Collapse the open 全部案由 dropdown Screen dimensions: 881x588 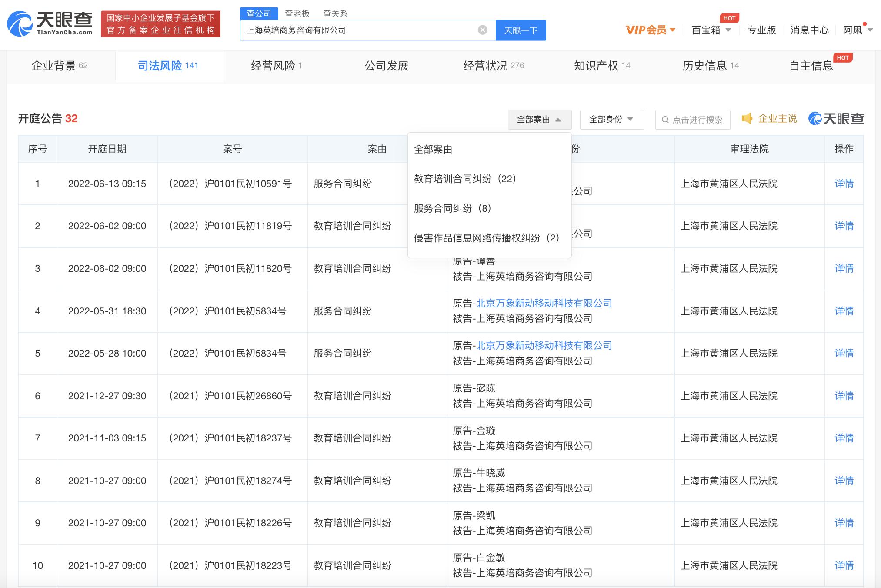pyautogui.click(x=539, y=119)
